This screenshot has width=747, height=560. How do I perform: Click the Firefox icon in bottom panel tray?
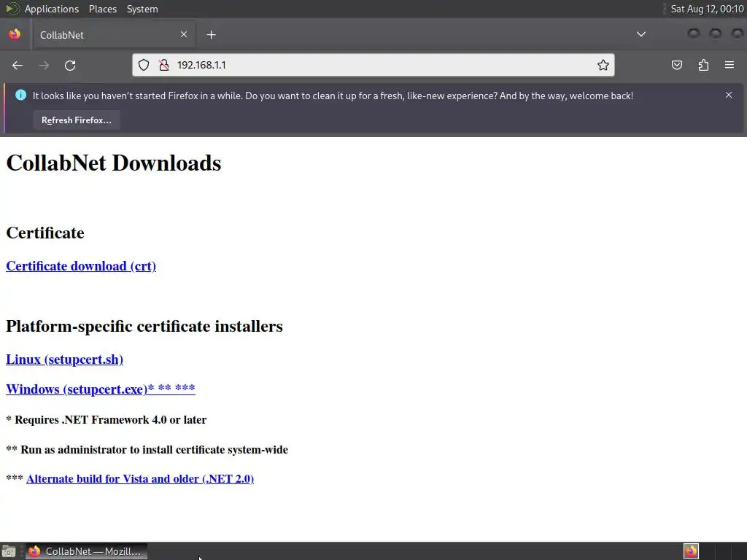coord(691,551)
